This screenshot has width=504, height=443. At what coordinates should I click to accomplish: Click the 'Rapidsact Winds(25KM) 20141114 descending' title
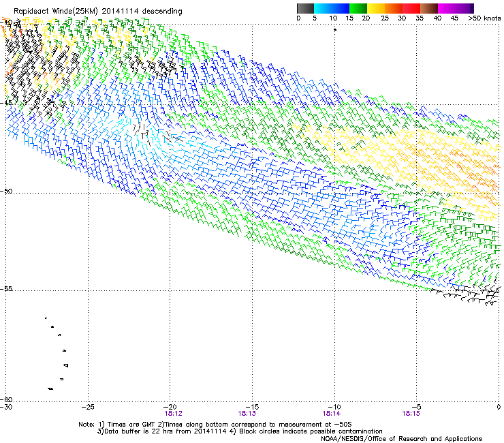(97, 12)
